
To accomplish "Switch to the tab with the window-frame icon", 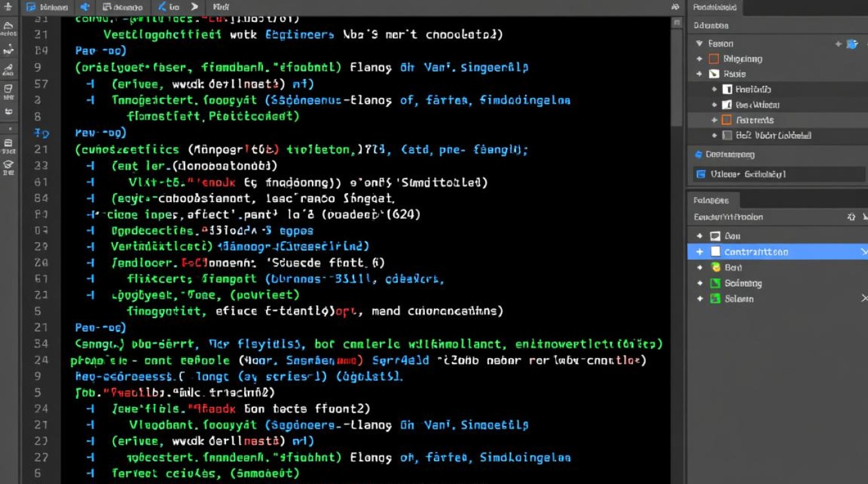I will [x=124, y=8].
